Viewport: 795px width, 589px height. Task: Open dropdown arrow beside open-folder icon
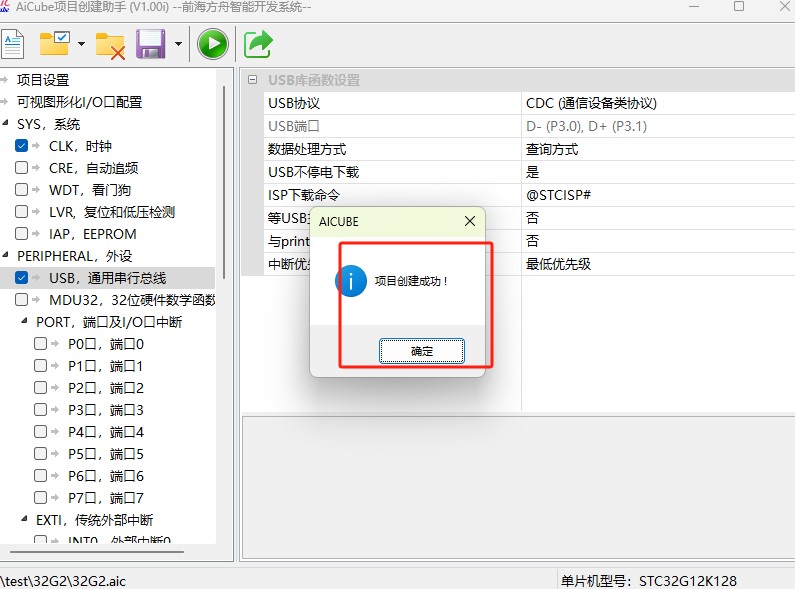point(81,44)
